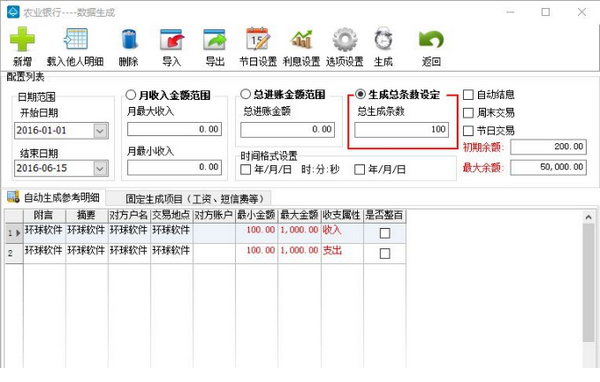The height and width of the screenshot is (382, 600).
Task: Toggle 是否整百 checkbox in 收入 row
Action: click(385, 233)
